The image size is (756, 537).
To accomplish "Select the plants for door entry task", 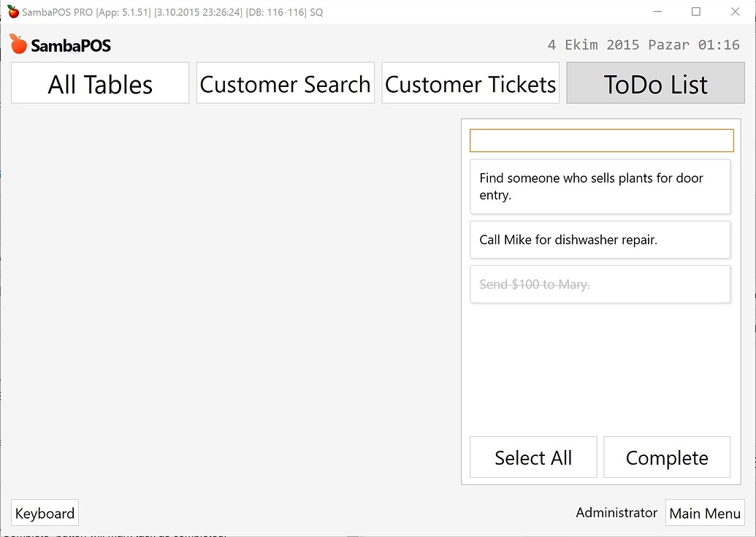I will coord(600,186).
